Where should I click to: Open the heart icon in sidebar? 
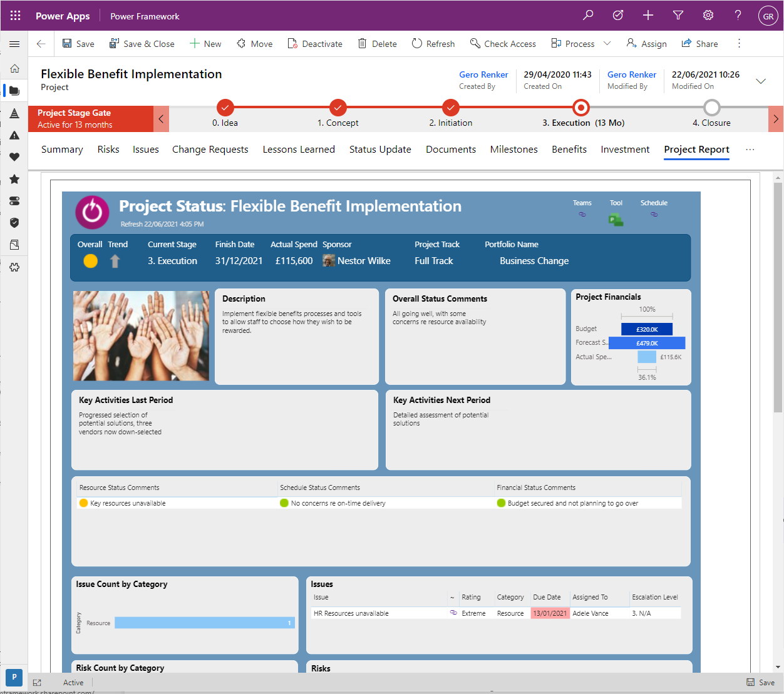coord(14,157)
